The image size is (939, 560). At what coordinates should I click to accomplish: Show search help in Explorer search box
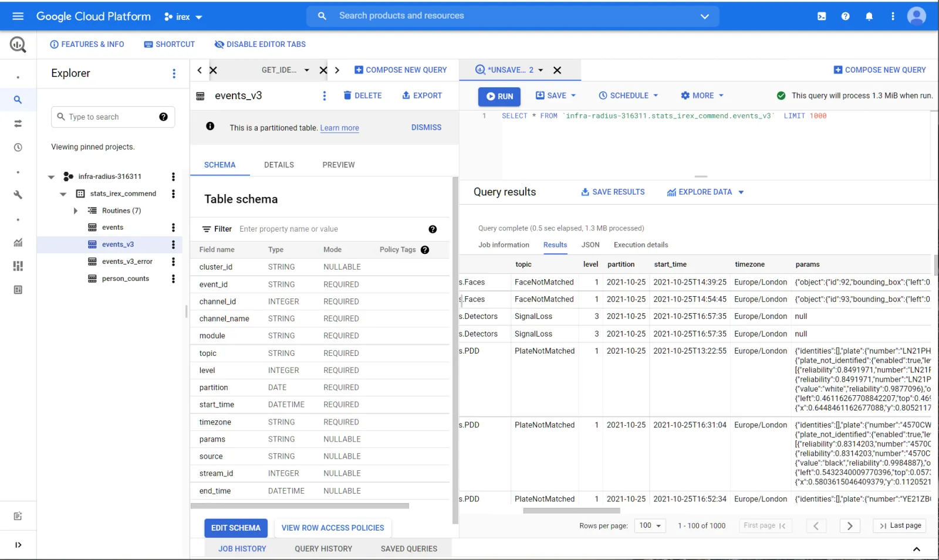tap(164, 117)
